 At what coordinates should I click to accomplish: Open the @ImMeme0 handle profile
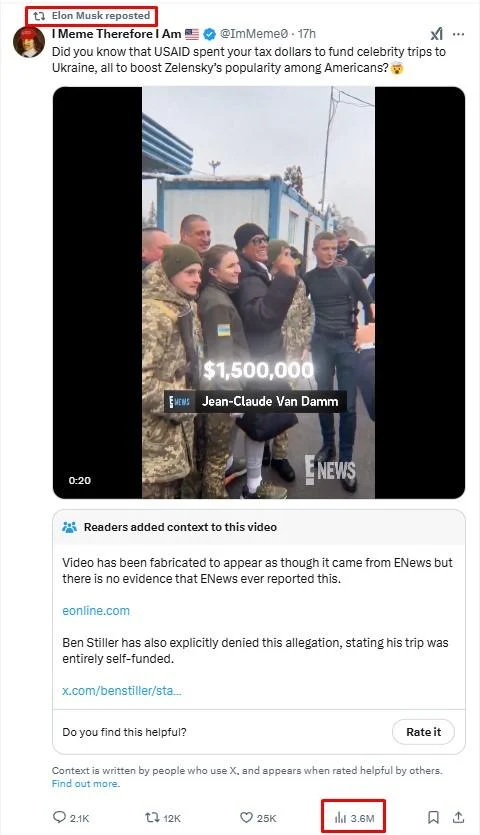pos(254,34)
